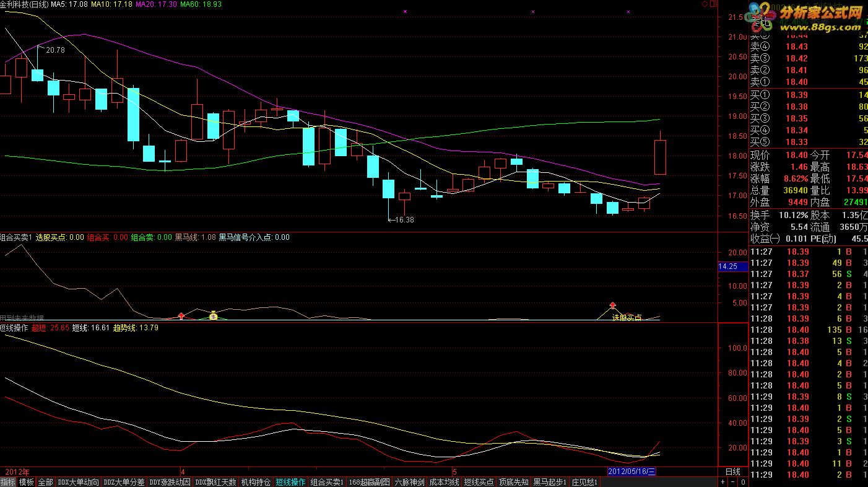
Task: Click the trade row with 56 S volume
Action: point(809,274)
